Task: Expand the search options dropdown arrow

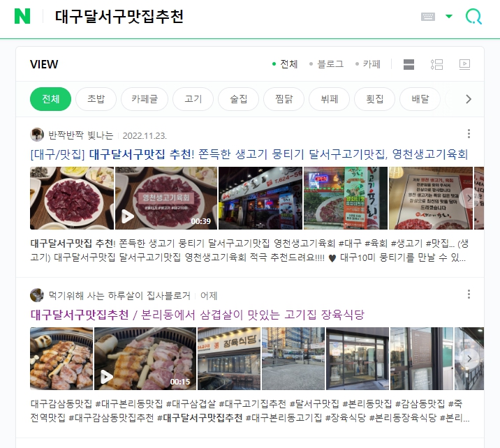Action: pos(449,16)
